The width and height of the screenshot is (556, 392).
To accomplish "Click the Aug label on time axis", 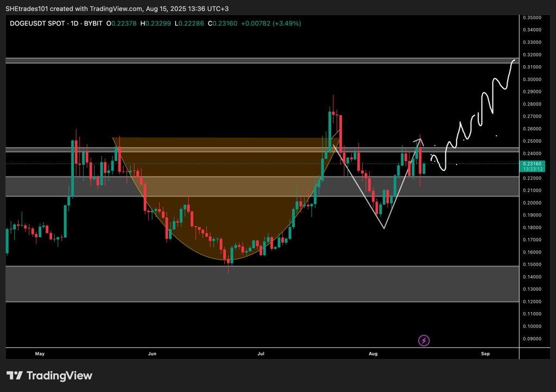I will pyautogui.click(x=373, y=353).
